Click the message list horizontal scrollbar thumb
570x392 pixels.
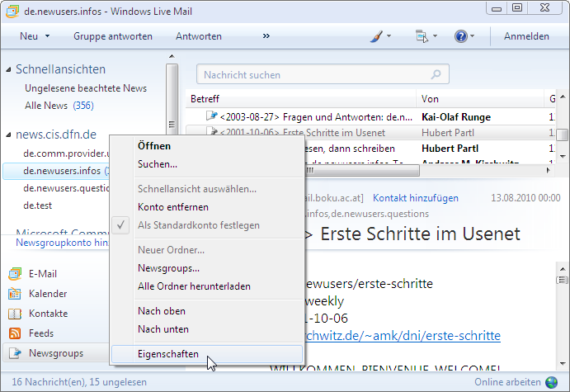[x=362, y=170]
